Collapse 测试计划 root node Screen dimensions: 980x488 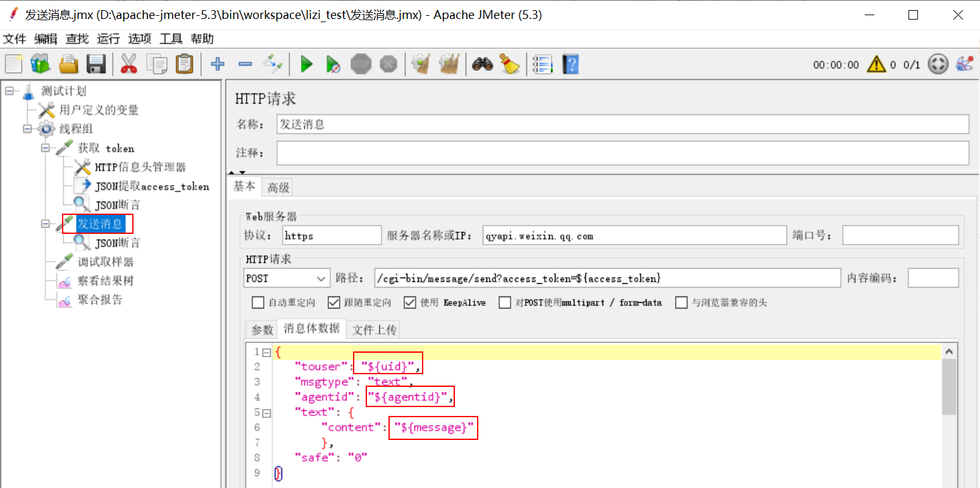[9, 91]
